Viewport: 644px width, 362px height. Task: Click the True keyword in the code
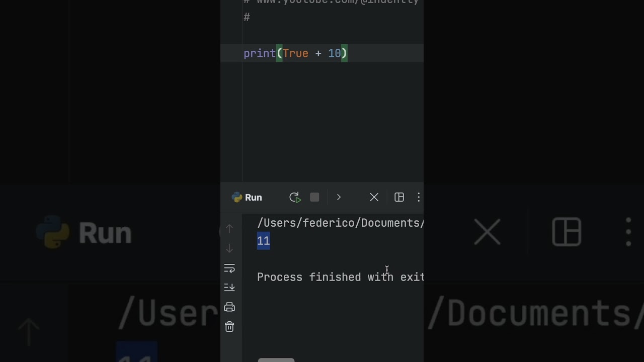(295, 53)
